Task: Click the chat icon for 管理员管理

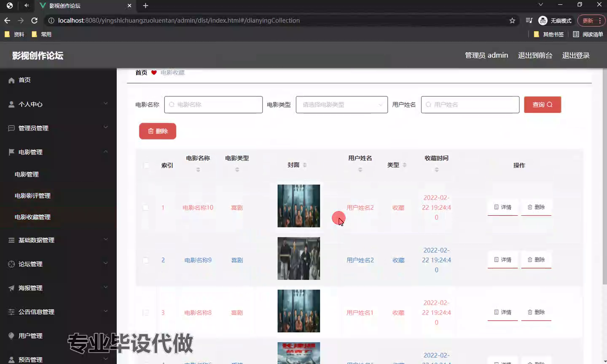Action: 11,128
